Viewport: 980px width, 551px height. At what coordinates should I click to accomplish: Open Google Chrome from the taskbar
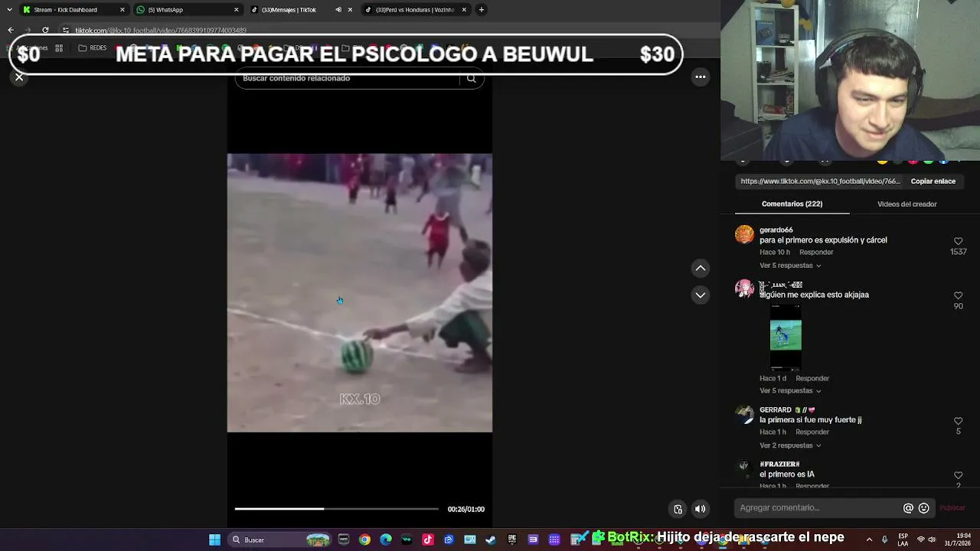[x=364, y=540]
